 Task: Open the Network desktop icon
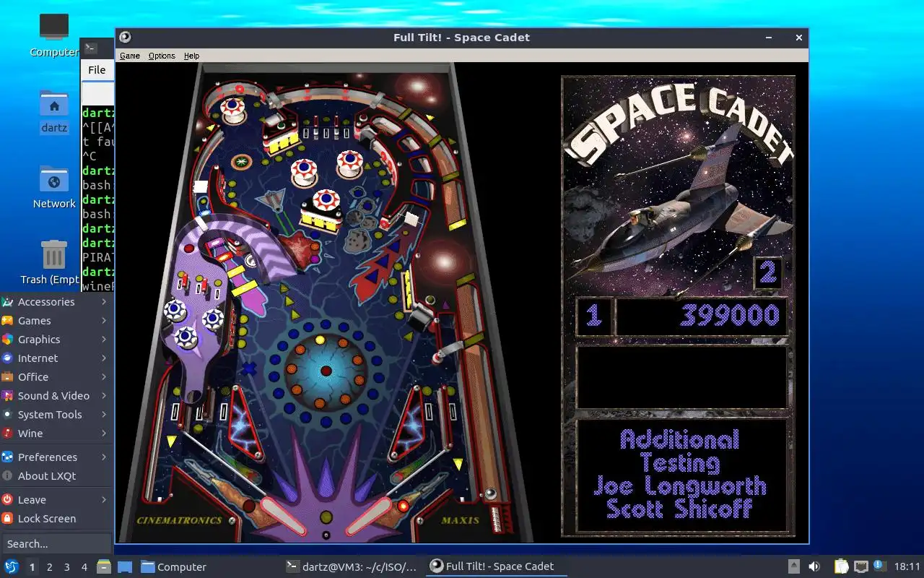54,188
